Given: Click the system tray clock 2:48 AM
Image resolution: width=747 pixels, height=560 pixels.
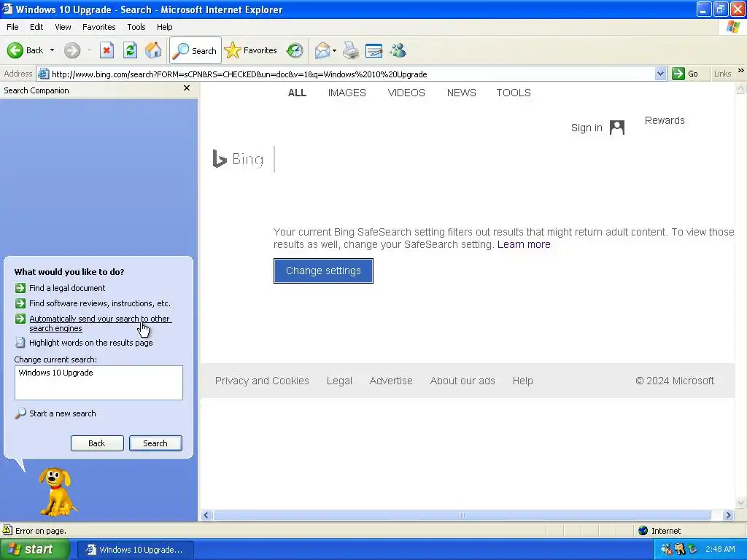Looking at the screenshot, I should click(x=720, y=550).
